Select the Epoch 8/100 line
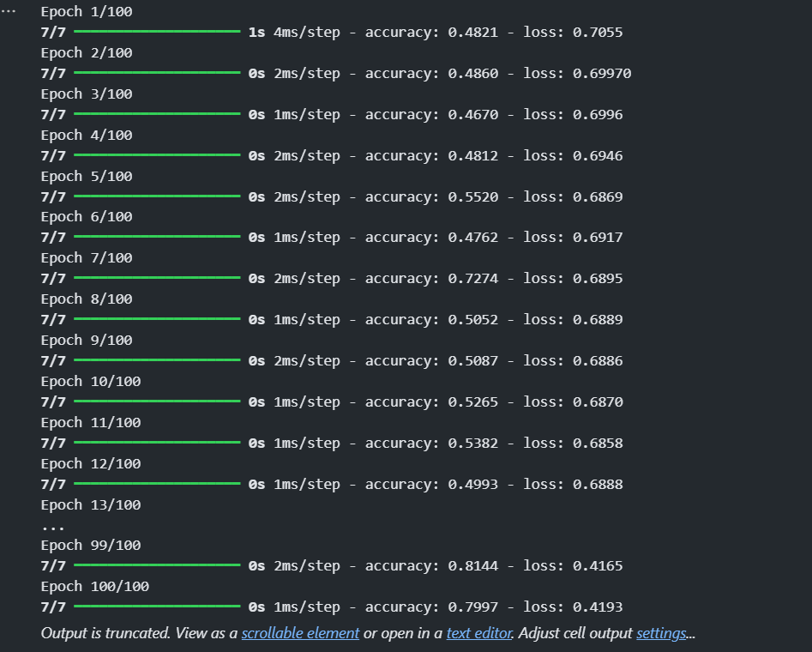This screenshot has width=812, height=652. point(87,299)
